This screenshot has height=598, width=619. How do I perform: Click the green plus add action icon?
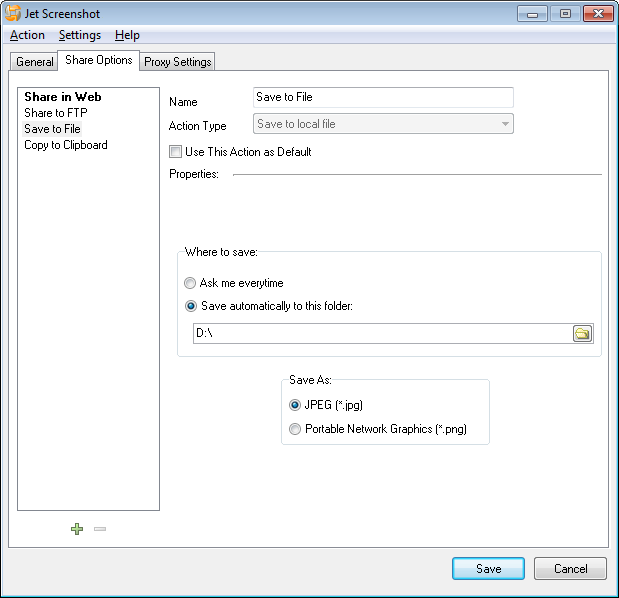[77, 528]
